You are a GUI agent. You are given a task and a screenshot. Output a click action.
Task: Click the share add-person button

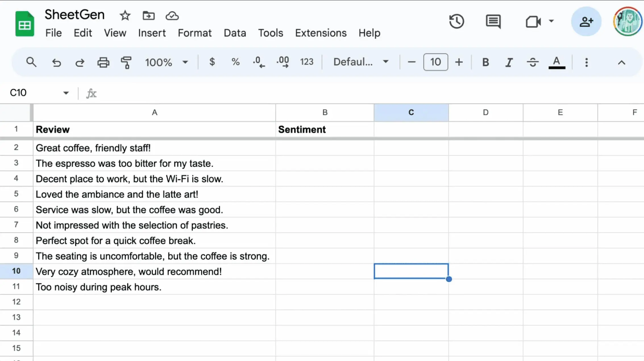[586, 21]
